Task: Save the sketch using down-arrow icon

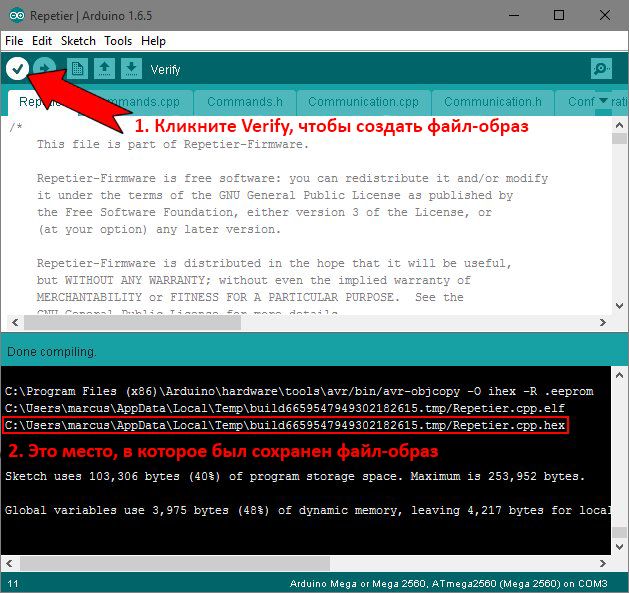Action: (130, 69)
